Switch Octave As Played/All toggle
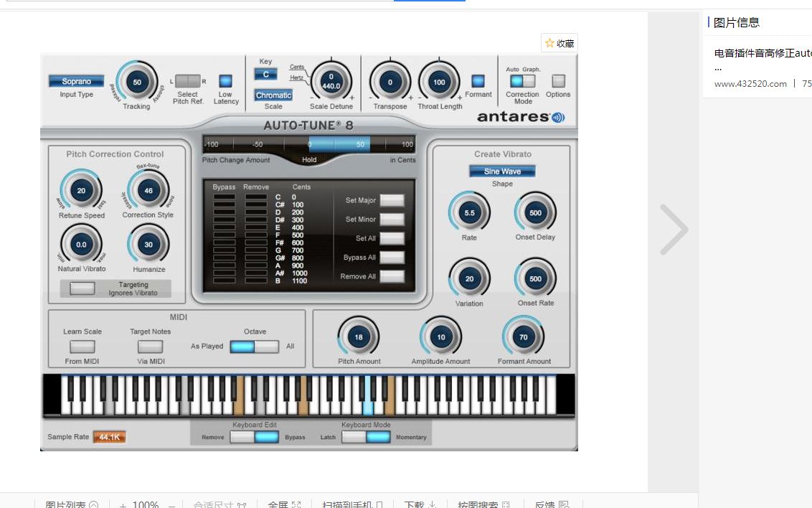 coord(254,347)
